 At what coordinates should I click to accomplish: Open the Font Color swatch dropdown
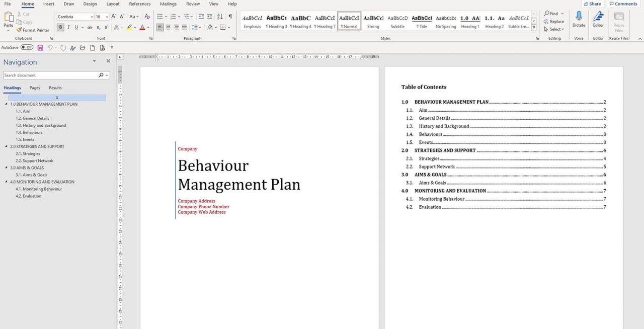tap(148, 27)
